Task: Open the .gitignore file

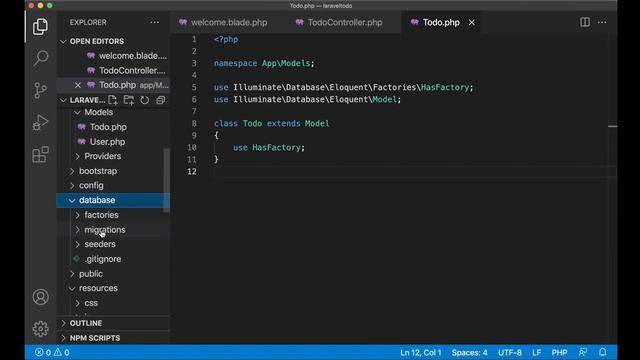Action: coord(103,259)
